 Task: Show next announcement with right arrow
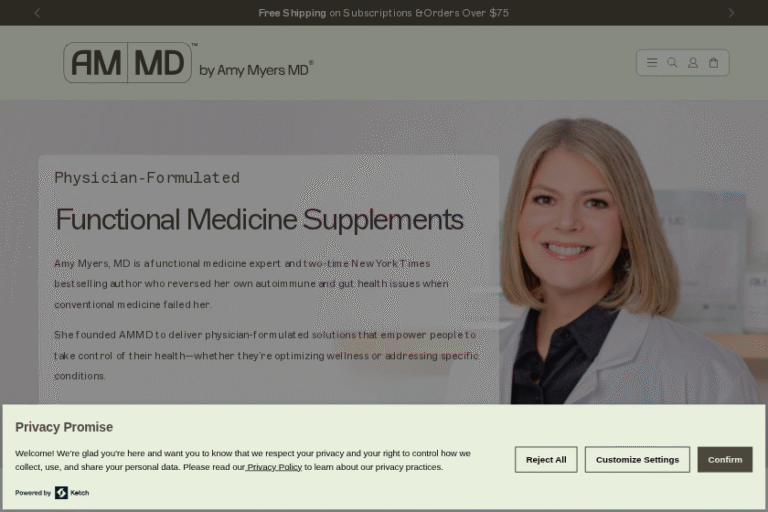[x=731, y=13]
